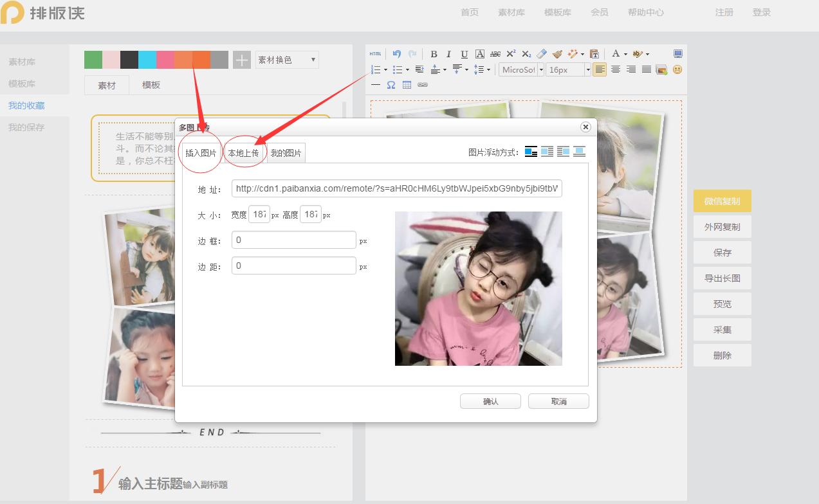Open the emoticon smiley picker

[677, 69]
